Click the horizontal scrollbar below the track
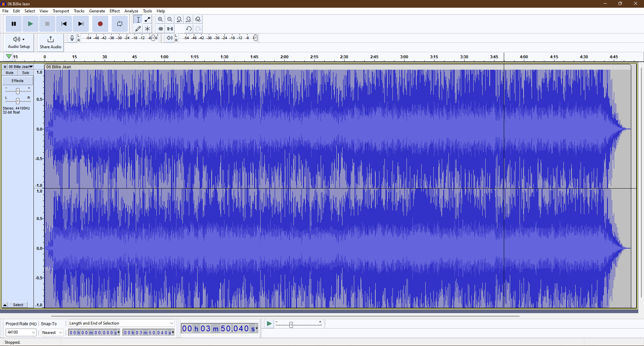 285,316
